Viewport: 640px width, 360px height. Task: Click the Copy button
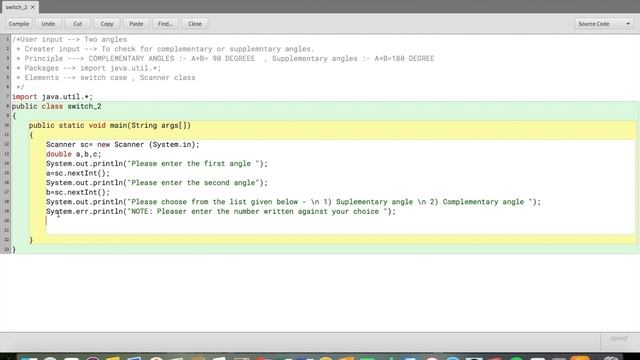tap(107, 24)
